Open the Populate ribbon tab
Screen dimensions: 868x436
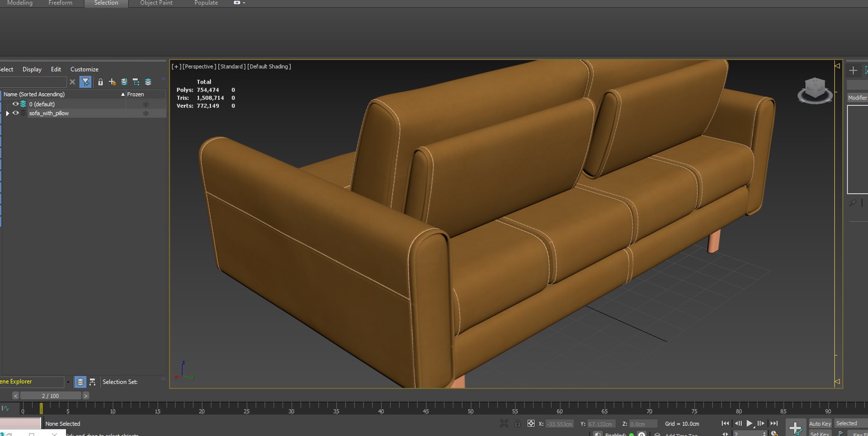(x=206, y=3)
